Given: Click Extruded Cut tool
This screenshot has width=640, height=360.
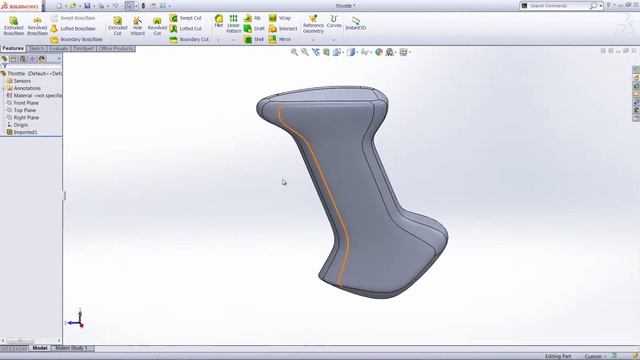Looking at the screenshot, I should click(118, 26).
